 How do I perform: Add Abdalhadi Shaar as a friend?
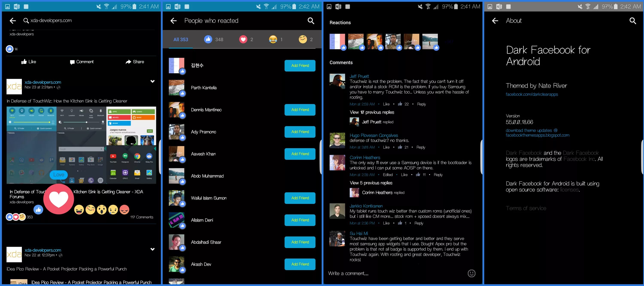(300, 242)
